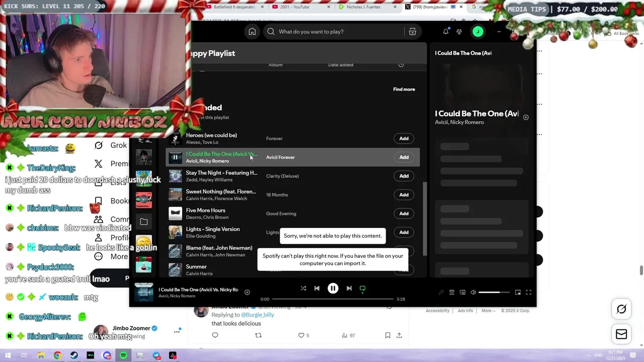Select 'Stay The Night' song title
644x362 pixels.
[221, 173]
